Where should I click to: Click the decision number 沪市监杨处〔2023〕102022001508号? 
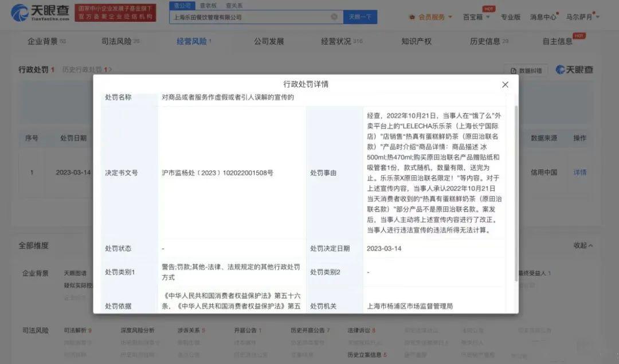click(x=217, y=173)
